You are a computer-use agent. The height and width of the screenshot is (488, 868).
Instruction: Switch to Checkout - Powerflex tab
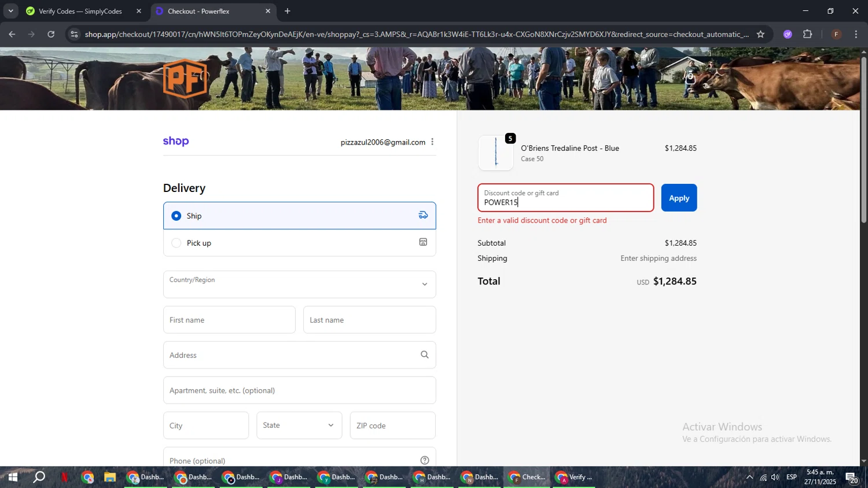click(213, 11)
